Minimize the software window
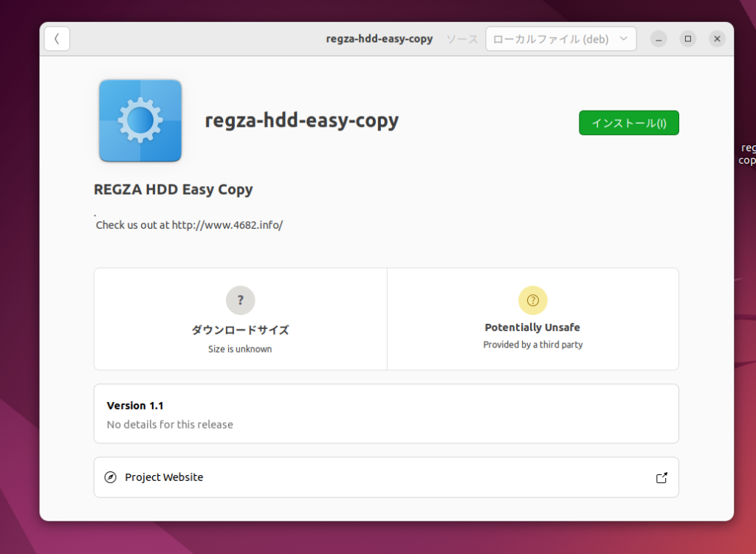The width and height of the screenshot is (756, 554). [659, 39]
